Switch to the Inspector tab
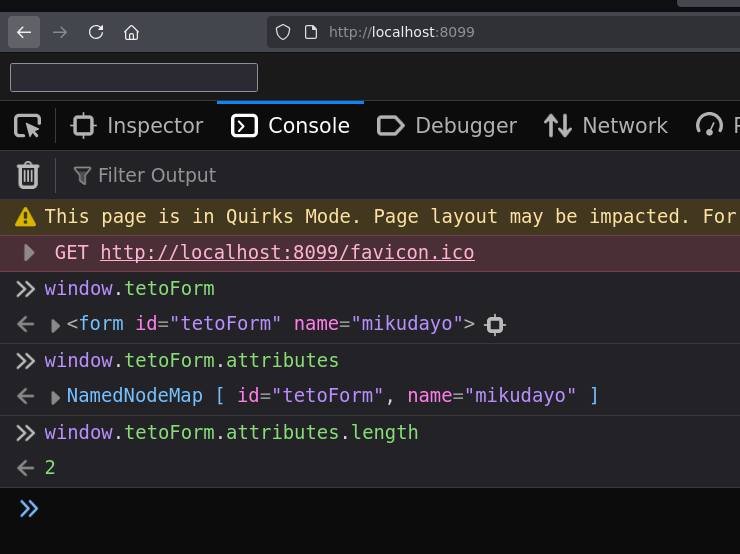This screenshot has height=554, width=740. coord(137,126)
